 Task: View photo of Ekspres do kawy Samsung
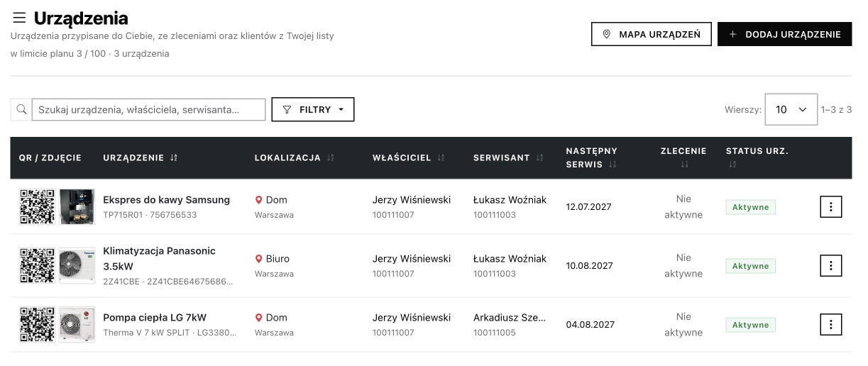[77, 207]
